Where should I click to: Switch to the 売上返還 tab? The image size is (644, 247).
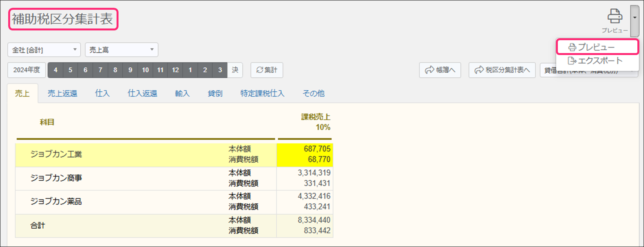(x=62, y=93)
